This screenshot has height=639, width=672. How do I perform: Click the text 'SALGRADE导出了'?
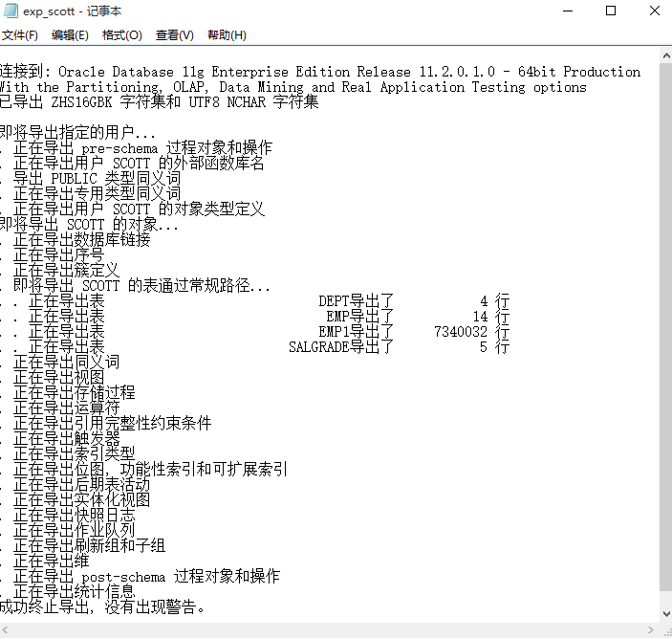tap(341, 347)
